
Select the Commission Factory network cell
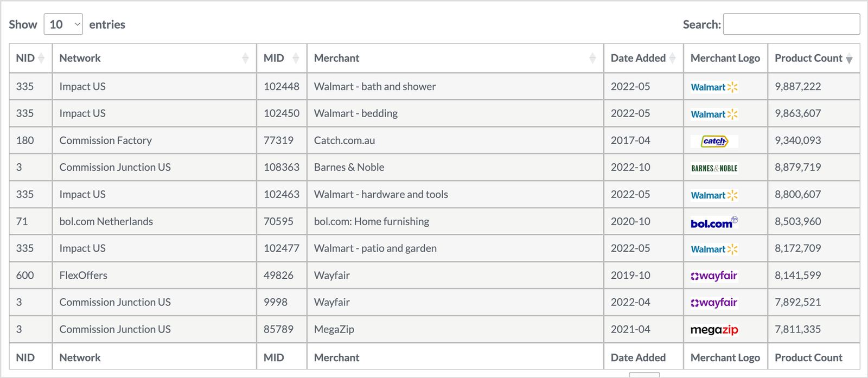pos(155,140)
